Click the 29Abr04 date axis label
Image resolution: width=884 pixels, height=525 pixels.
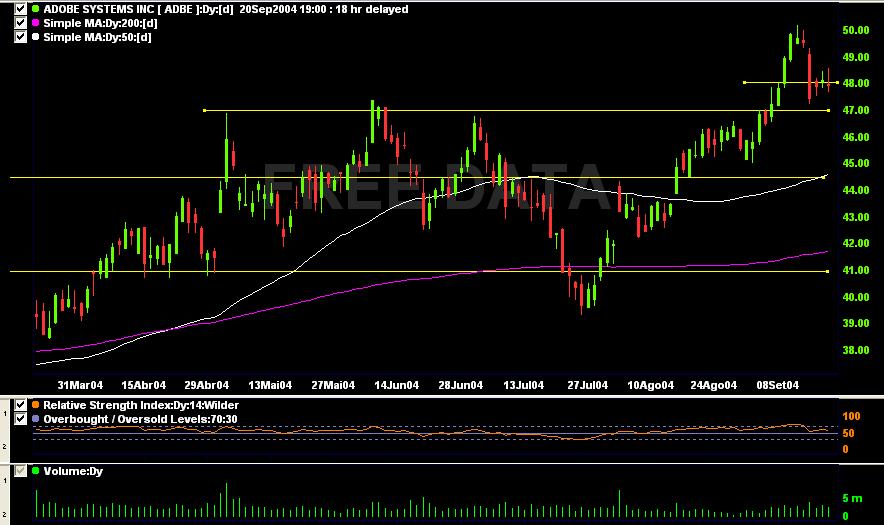207,385
